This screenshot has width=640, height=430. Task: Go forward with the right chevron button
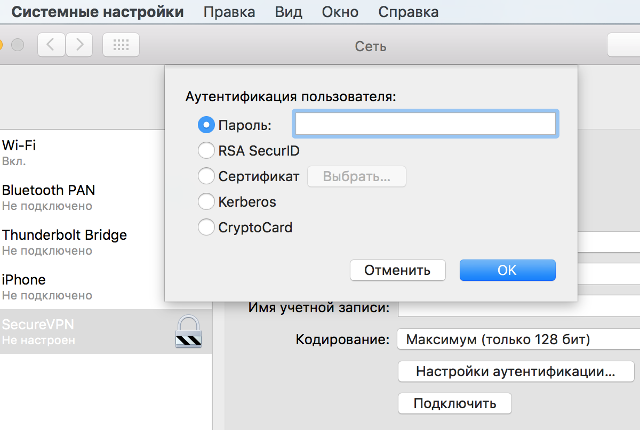coord(79,44)
